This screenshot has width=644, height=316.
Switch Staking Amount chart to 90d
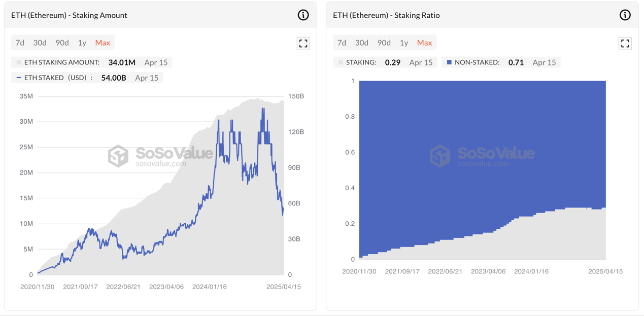coord(62,43)
